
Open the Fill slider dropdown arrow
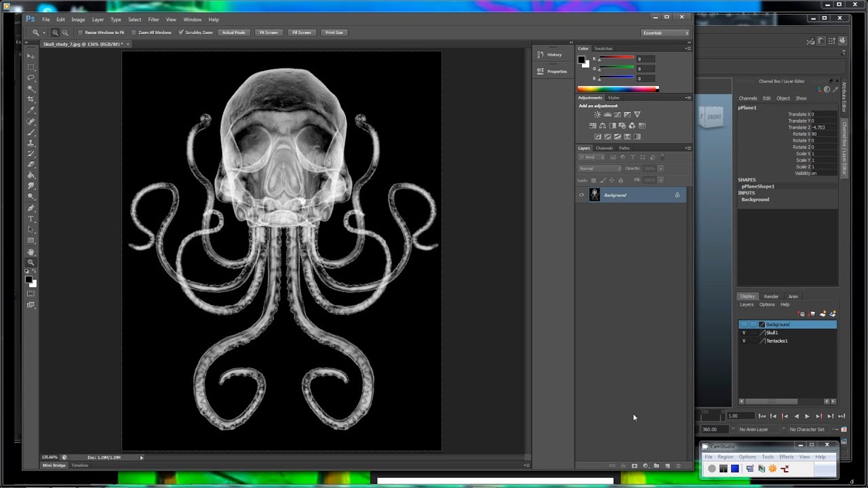click(661, 180)
